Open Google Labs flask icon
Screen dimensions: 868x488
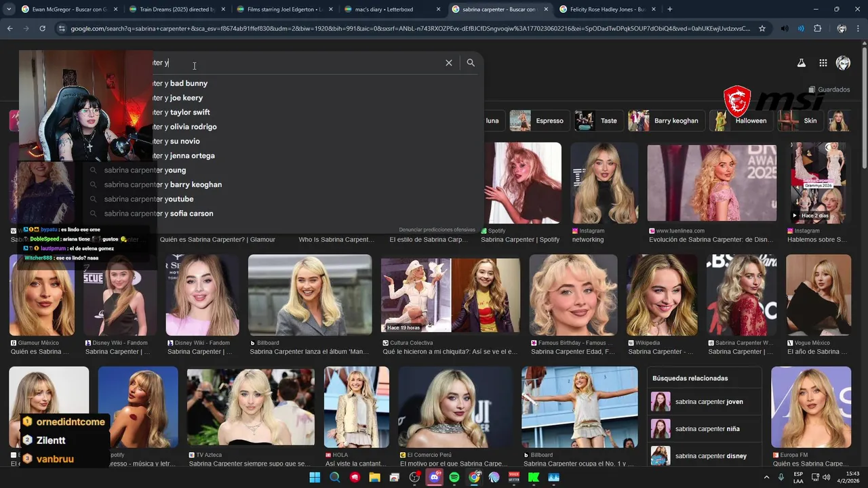[801, 63]
